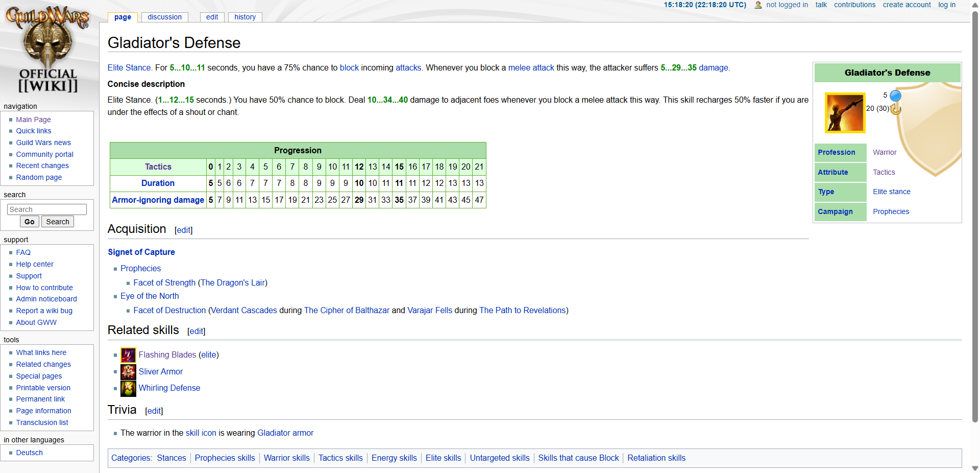Select the page tab
The width and height of the screenshot is (980, 473).
[122, 17]
